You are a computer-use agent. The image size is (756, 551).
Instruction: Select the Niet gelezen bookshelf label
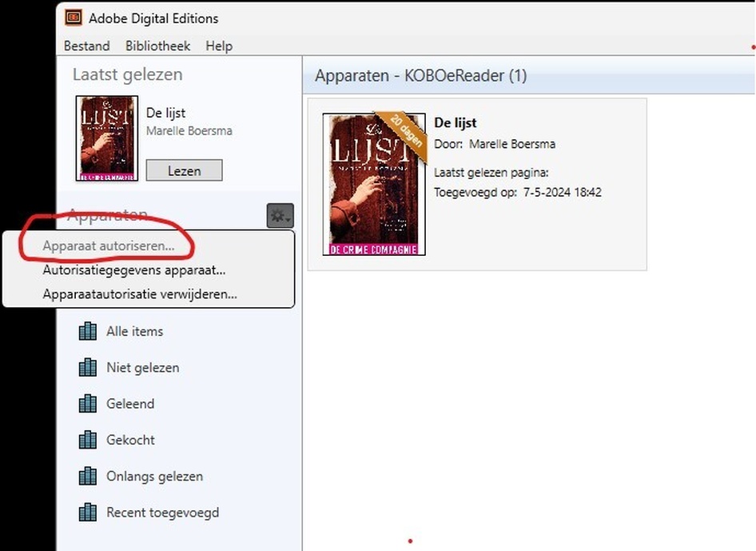[x=143, y=368]
